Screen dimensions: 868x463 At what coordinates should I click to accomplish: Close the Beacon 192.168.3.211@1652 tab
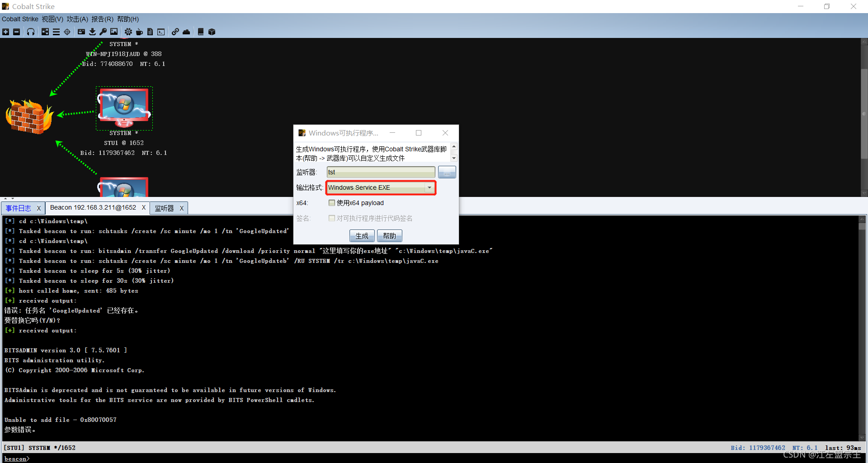click(x=144, y=207)
